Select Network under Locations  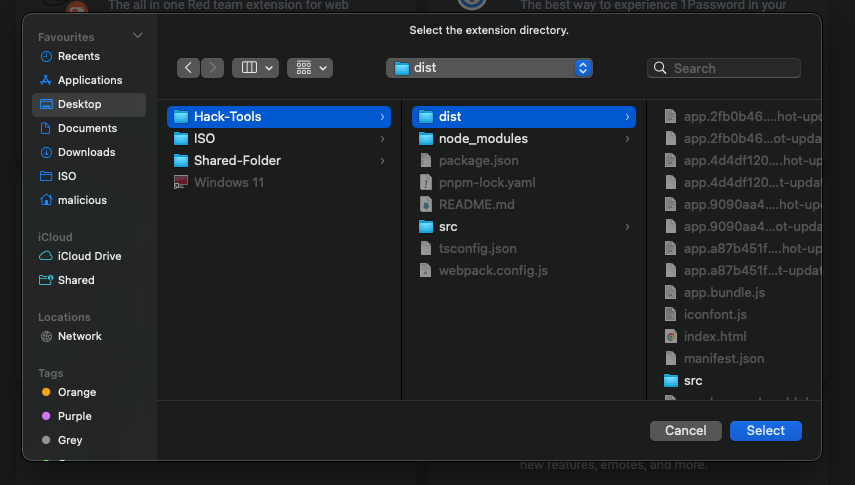[80, 336]
